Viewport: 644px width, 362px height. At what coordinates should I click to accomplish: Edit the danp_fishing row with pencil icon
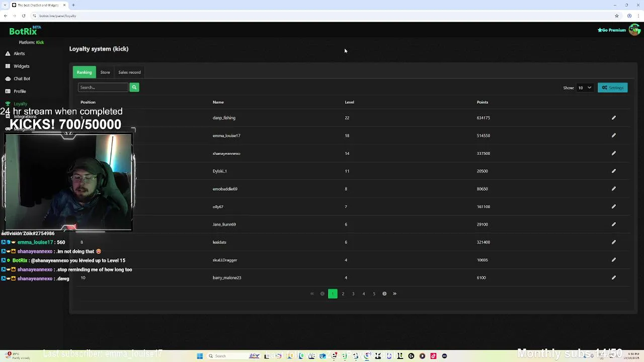pyautogui.click(x=613, y=118)
